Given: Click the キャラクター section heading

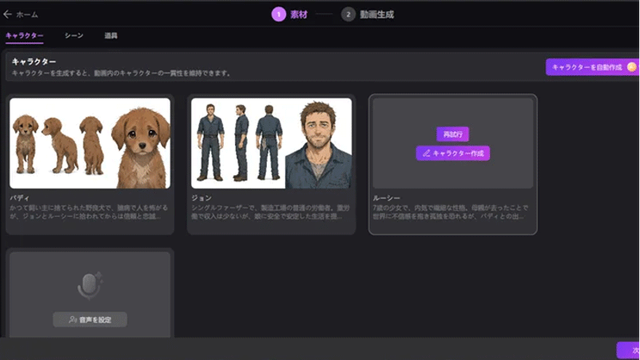Looking at the screenshot, I should pyautogui.click(x=34, y=62).
